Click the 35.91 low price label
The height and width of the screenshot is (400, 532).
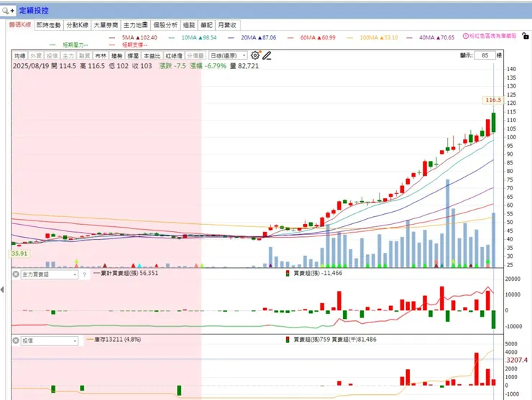[x=19, y=254]
